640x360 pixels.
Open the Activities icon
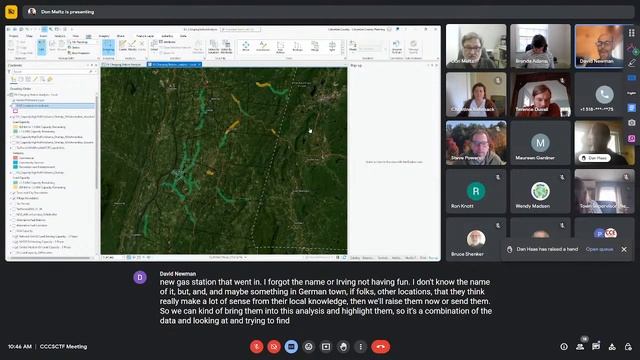coord(612,347)
